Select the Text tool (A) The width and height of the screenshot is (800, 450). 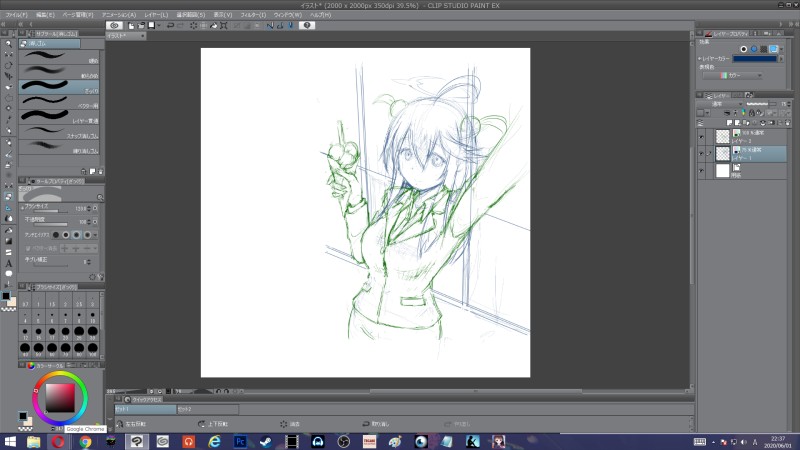click(x=8, y=264)
